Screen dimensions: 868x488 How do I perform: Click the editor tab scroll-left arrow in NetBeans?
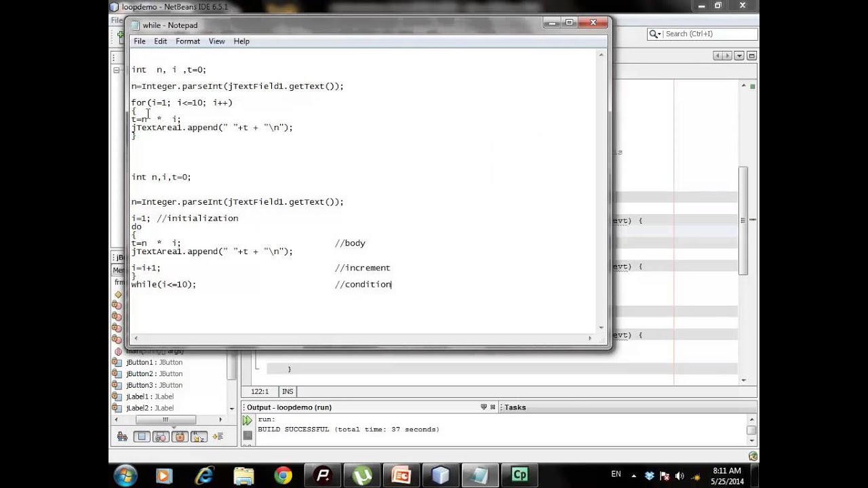point(718,56)
